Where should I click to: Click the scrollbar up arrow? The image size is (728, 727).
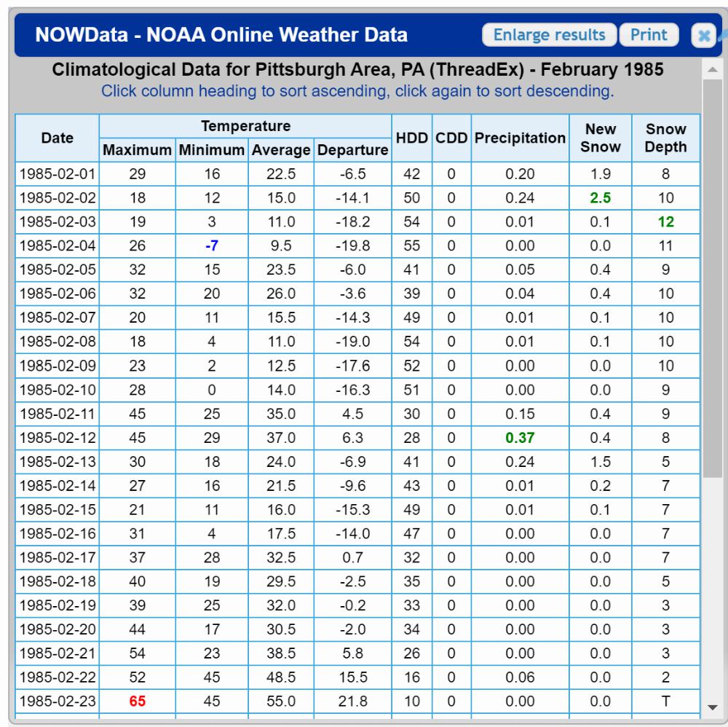(x=712, y=70)
